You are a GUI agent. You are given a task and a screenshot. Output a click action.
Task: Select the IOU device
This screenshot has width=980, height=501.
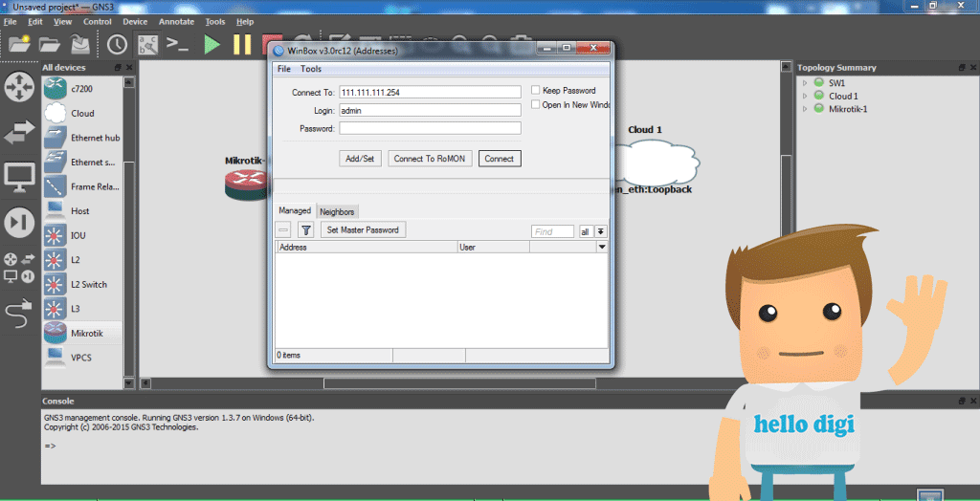click(x=82, y=235)
